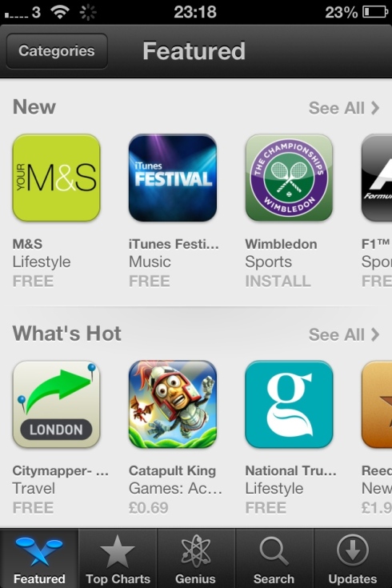Go to the Updates tab

coord(353,558)
